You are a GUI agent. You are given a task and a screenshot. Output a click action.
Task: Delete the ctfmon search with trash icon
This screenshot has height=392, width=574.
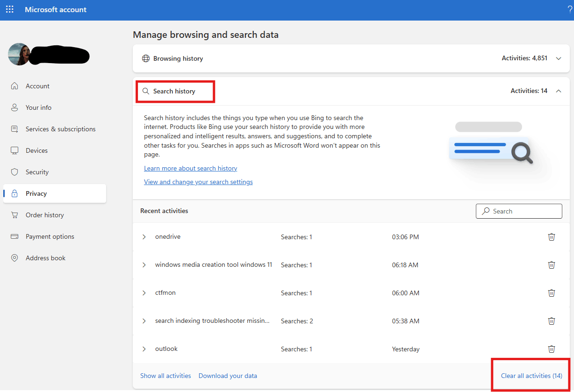pyautogui.click(x=552, y=293)
